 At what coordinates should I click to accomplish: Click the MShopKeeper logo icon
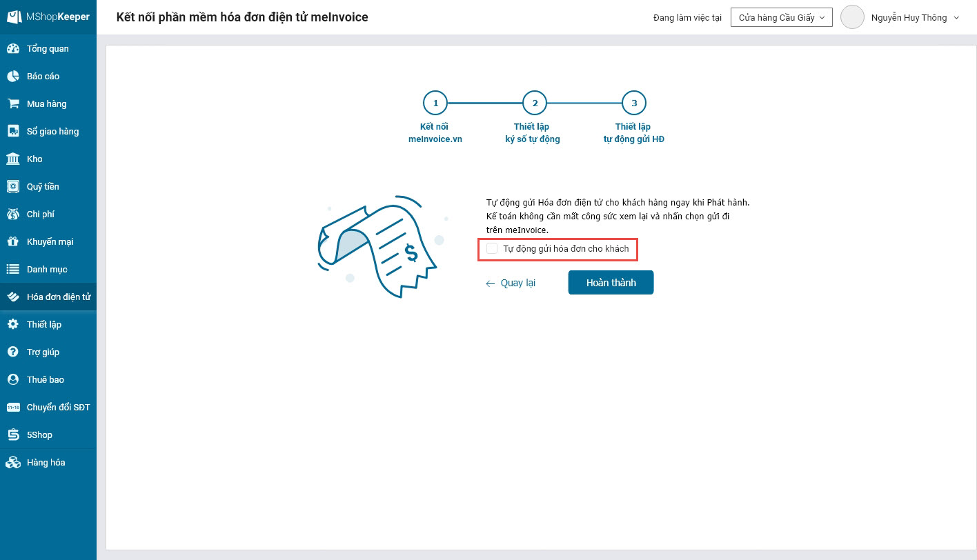point(14,17)
